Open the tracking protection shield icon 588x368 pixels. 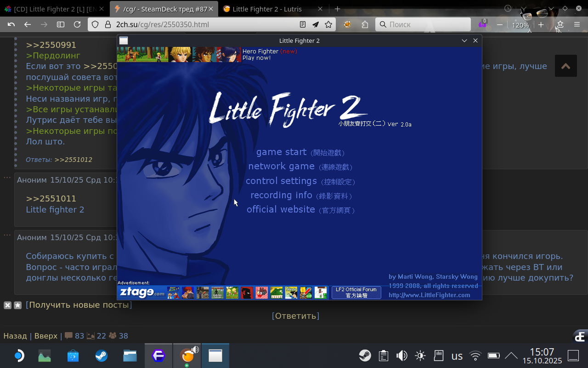click(95, 24)
